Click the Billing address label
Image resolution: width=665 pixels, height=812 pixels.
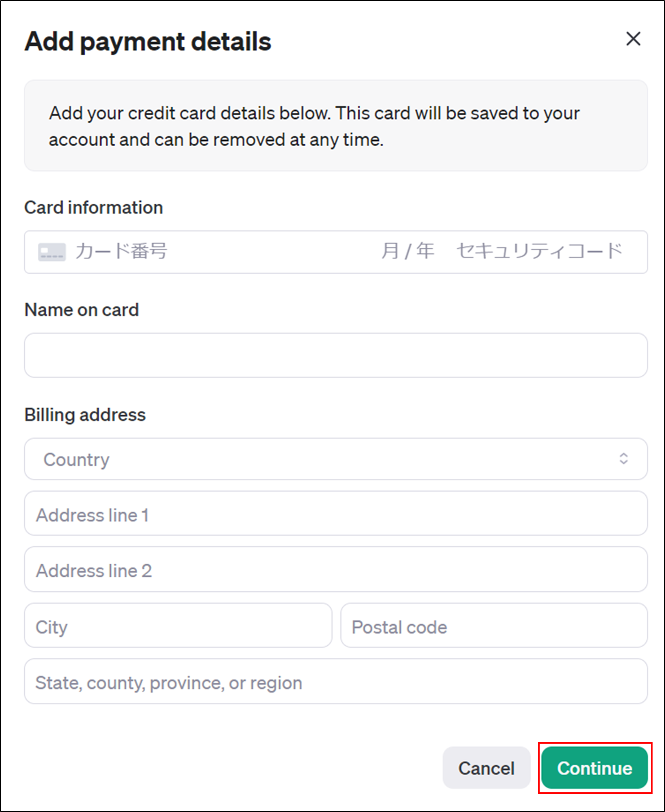coord(85,415)
